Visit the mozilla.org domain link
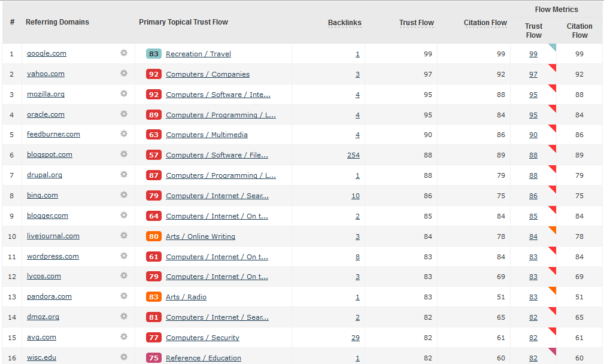This screenshot has height=364, width=604. pyautogui.click(x=46, y=94)
